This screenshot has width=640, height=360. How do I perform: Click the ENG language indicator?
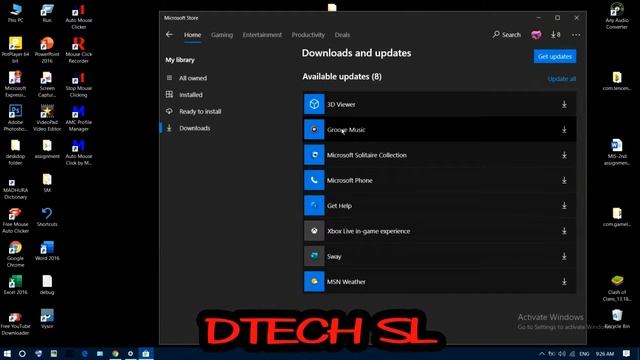click(x=584, y=354)
